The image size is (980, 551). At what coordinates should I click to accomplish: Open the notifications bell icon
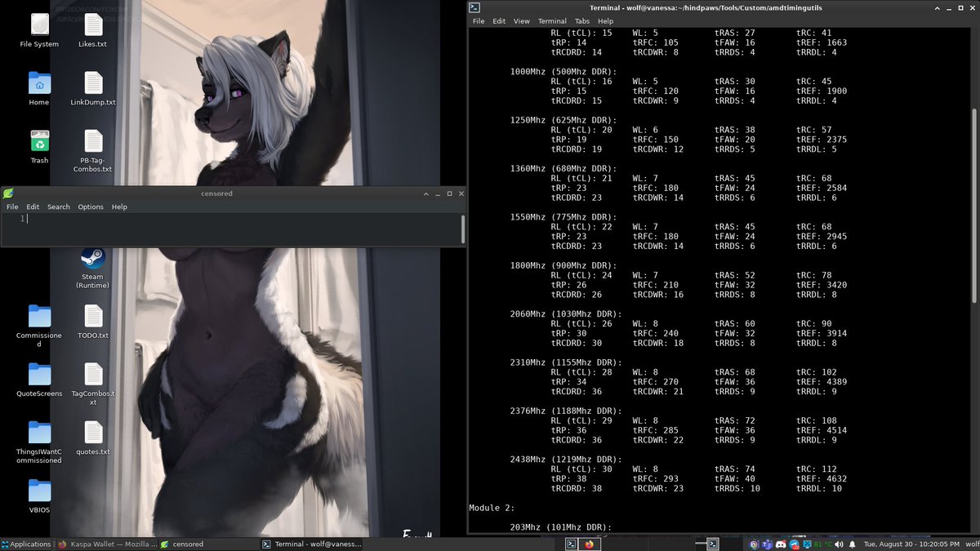[x=852, y=544]
